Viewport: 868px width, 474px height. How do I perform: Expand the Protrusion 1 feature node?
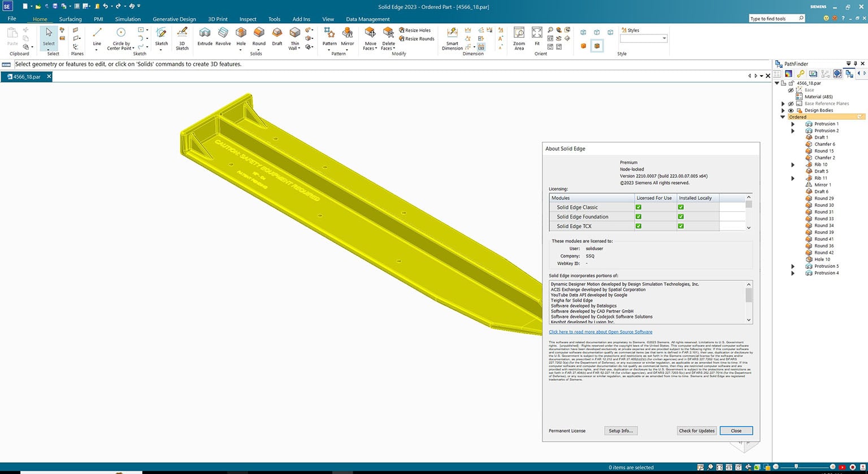click(793, 124)
